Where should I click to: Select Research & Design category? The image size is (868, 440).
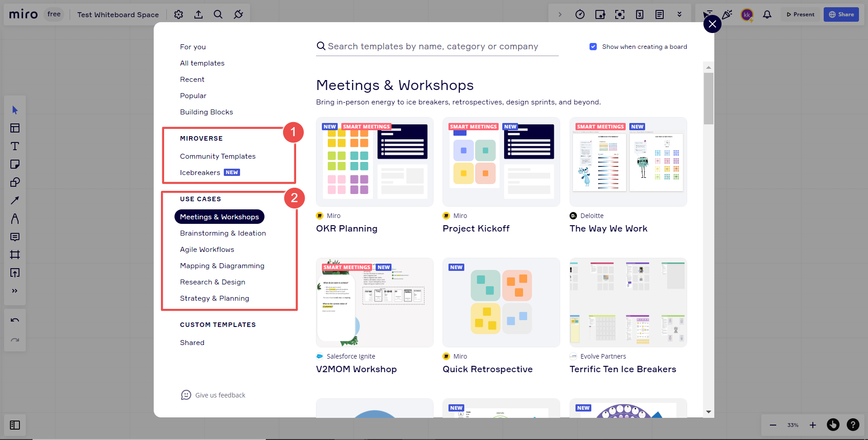pos(212,282)
